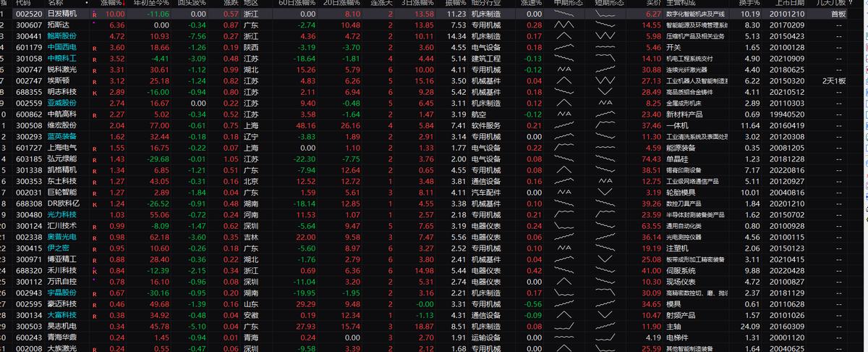Select stock name 拓斯达
This screenshot has width=868, height=352.
tap(59, 25)
